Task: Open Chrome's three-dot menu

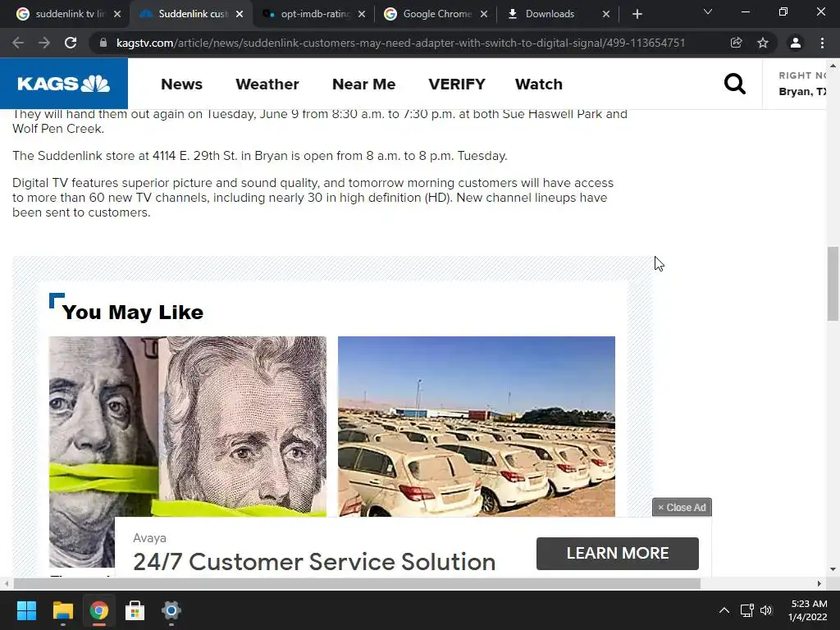Action: [x=822, y=43]
